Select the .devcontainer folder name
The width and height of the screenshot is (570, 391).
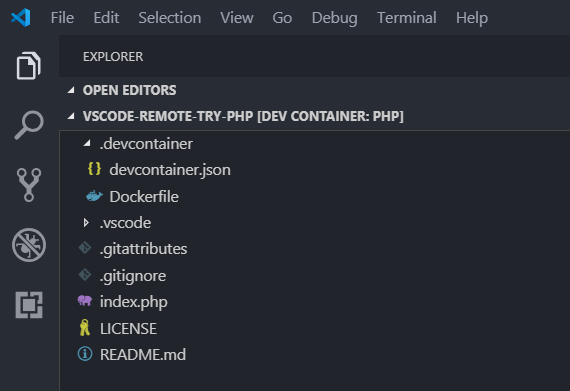(x=146, y=144)
